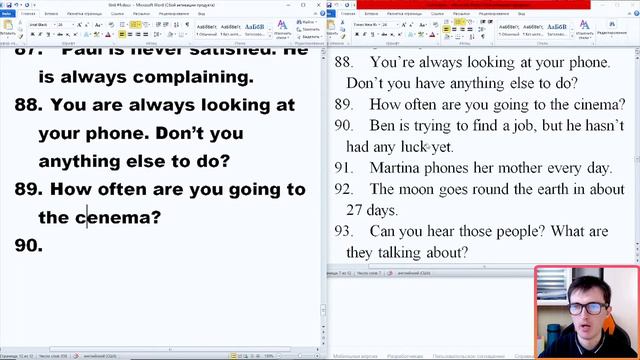Screen dimensions: 640x360
Task: Open borders dropdown in left Word window
Action: 186,34
